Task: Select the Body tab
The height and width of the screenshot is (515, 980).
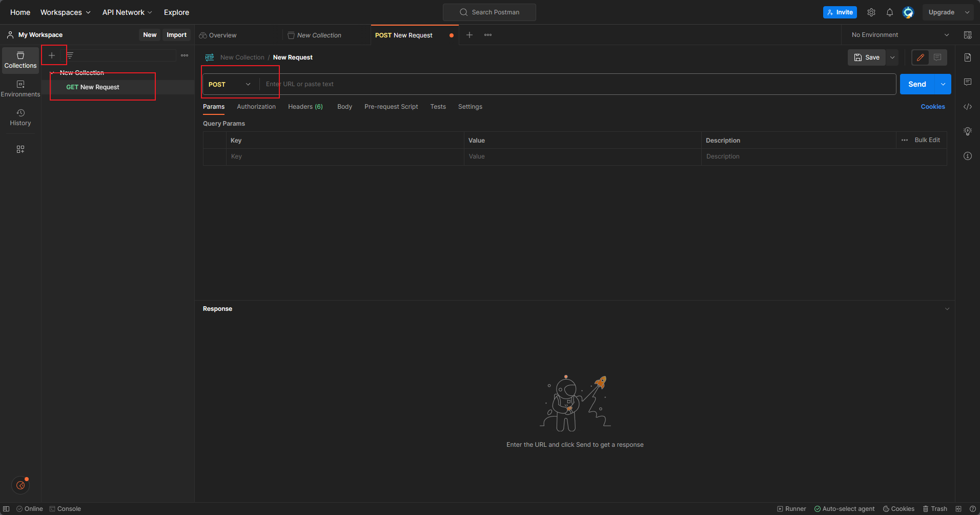Action: (x=344, y=107)
